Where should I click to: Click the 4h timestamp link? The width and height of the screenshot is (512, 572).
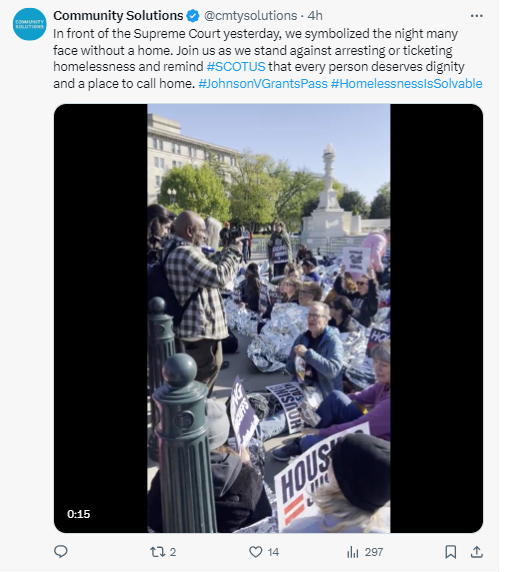315,16
